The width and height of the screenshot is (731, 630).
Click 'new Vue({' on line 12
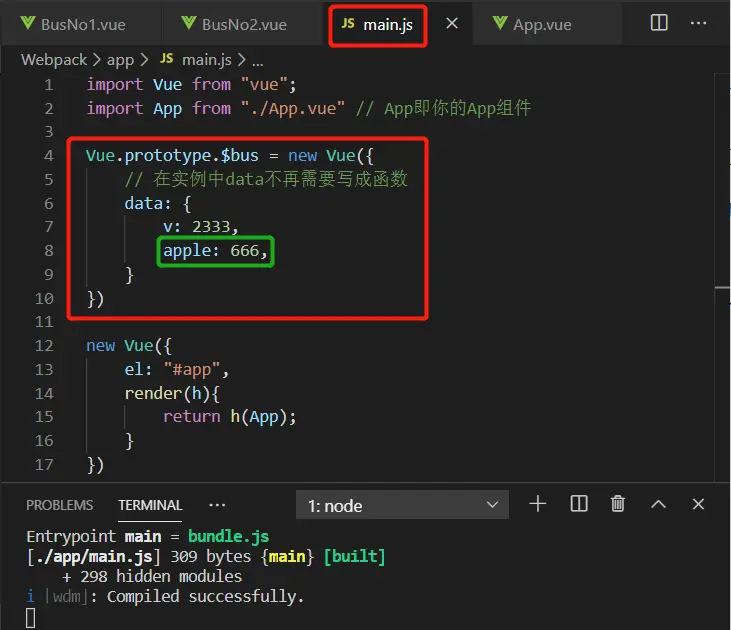tap(129, 346)
